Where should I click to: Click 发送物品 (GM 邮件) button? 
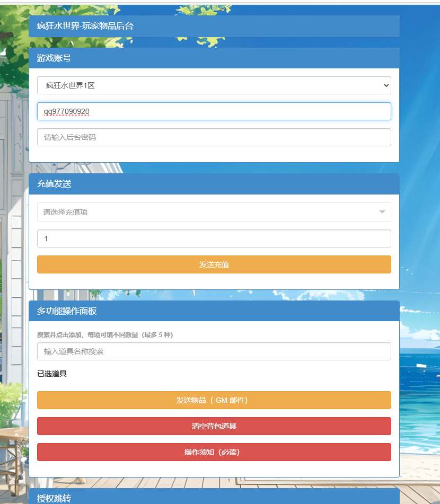(214, 400)
